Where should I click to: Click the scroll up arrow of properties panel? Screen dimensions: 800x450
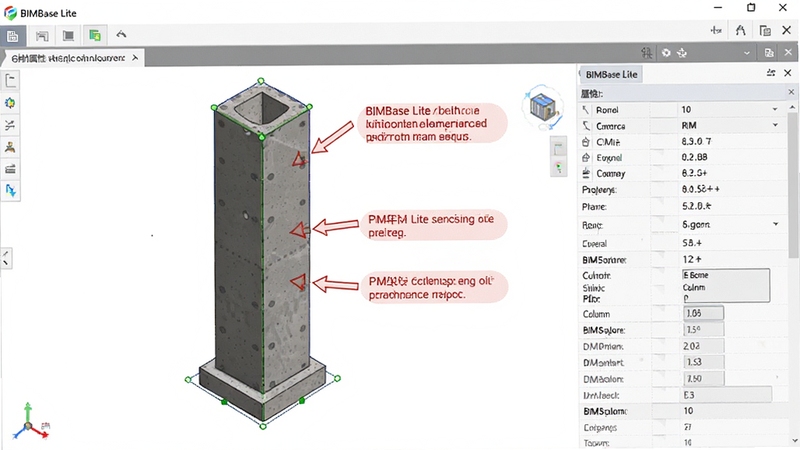click(x=792, y=107)
